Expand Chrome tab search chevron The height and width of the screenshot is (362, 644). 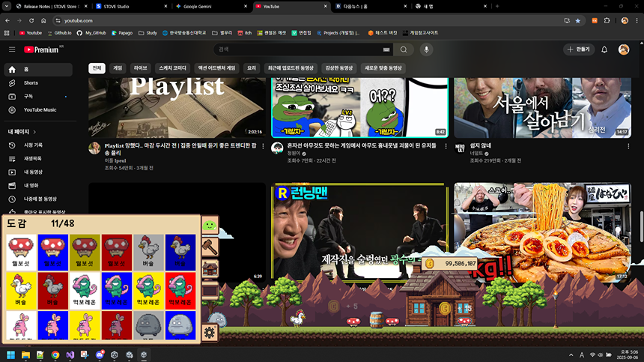click(x=7, y=6)
